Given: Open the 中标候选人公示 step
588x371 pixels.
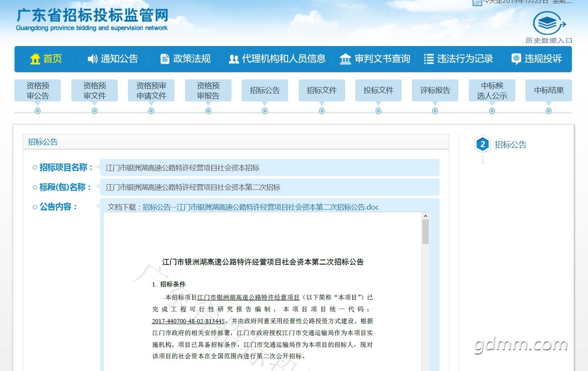Looking at the screenshot, I should 492,90.
